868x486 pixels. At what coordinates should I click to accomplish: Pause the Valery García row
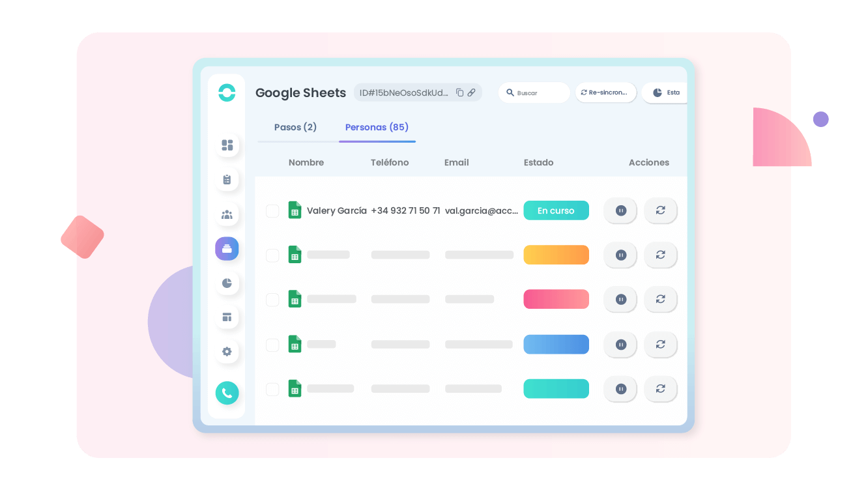(620, 210)
